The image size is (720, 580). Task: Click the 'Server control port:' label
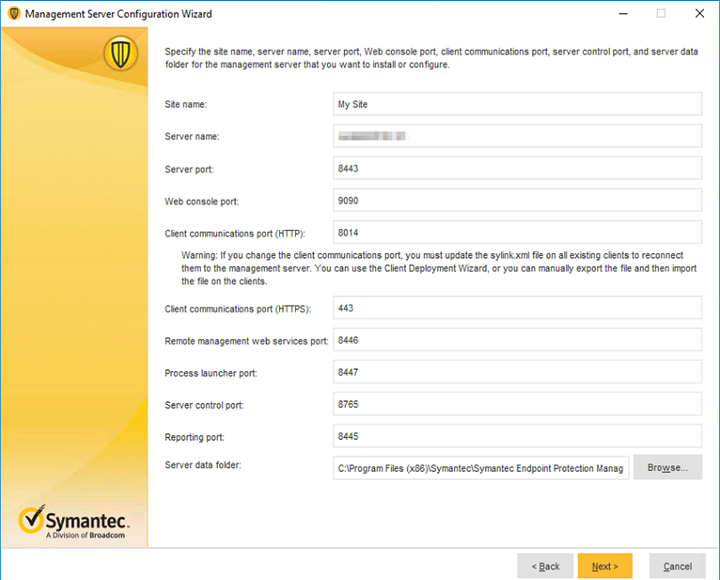204,405
